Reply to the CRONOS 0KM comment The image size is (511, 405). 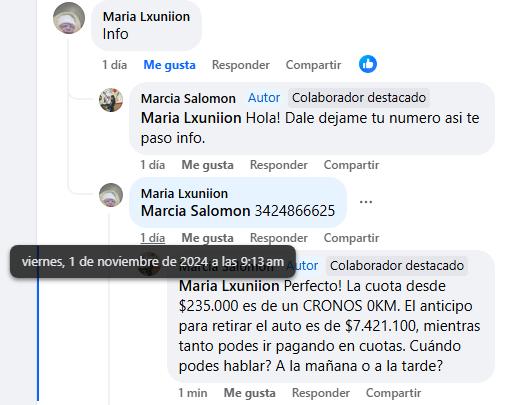click(321, 393)
